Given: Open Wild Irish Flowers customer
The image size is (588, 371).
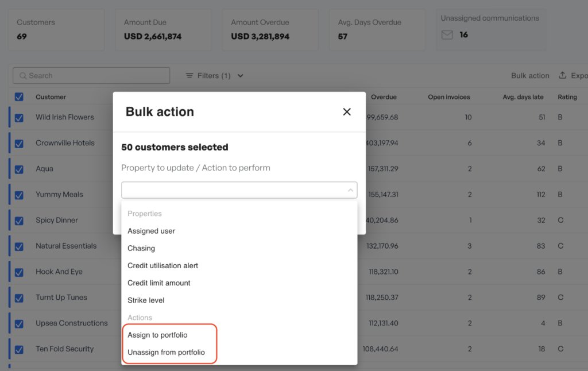Looking at the screenshot, I should (x=64, y=117).
